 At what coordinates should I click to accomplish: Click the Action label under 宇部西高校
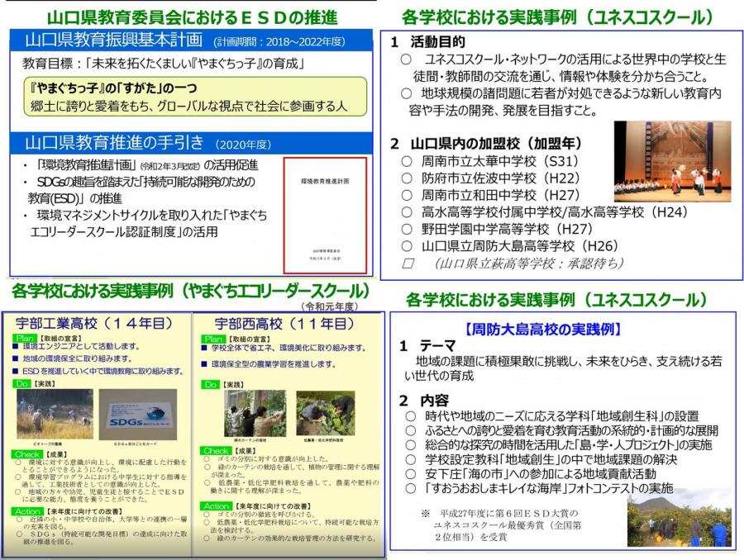tap(217, 506)
